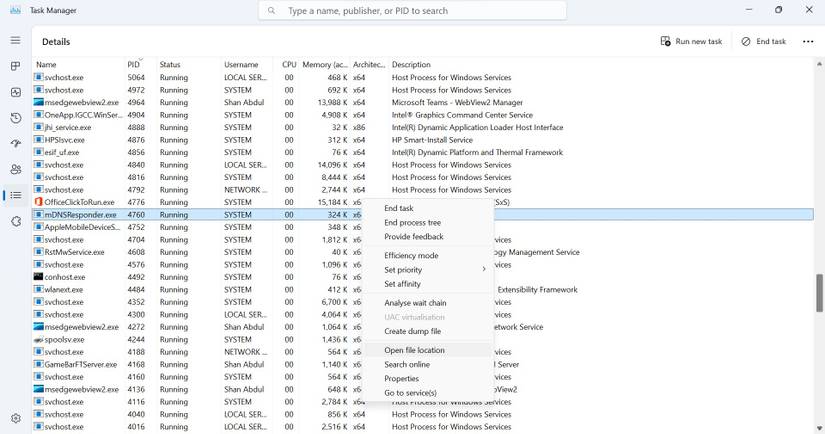The image size is (825, 434).
Task: Open the three-dots more options menu
Action: (808, 42)
